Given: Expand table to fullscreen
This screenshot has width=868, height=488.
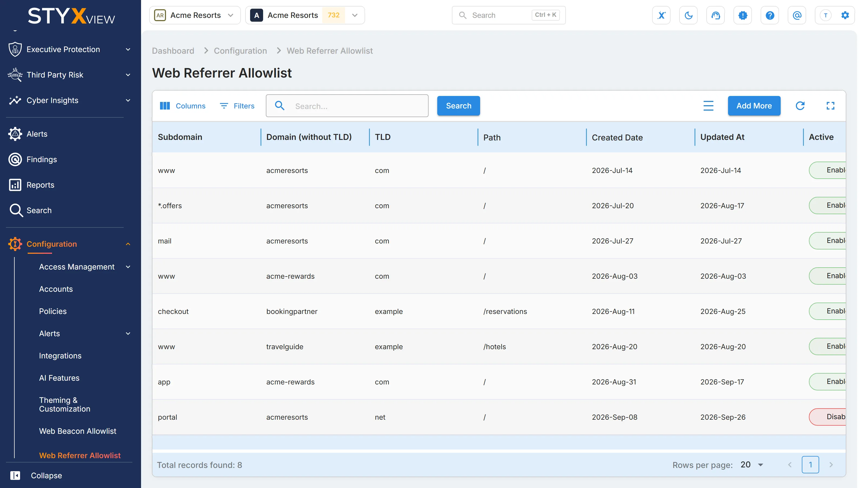Looking at the screenshot, I should [831, 106].
